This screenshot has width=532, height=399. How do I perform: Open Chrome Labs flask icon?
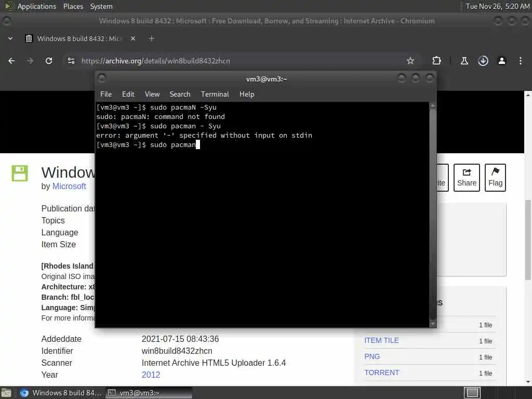[464, 61]
